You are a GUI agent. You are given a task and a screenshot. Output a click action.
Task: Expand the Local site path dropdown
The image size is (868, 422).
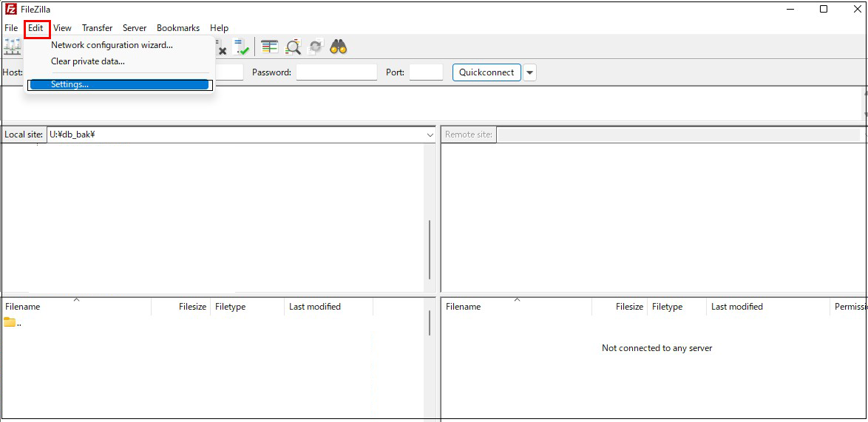(x=430, y=135)
